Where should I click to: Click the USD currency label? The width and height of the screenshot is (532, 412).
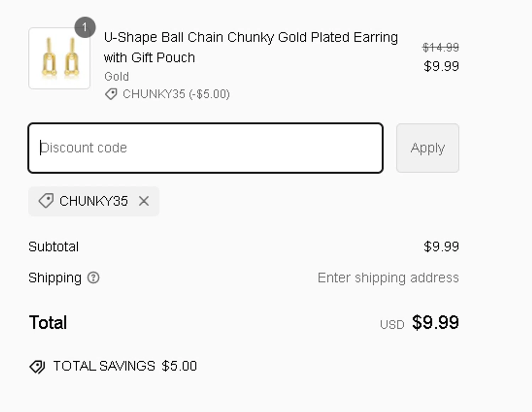click(x=392, y=324)
